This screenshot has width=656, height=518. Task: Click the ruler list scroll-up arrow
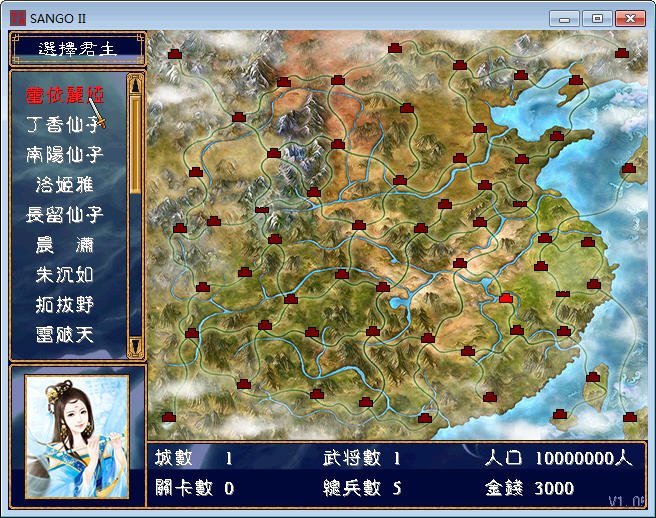tap(136, 85)
